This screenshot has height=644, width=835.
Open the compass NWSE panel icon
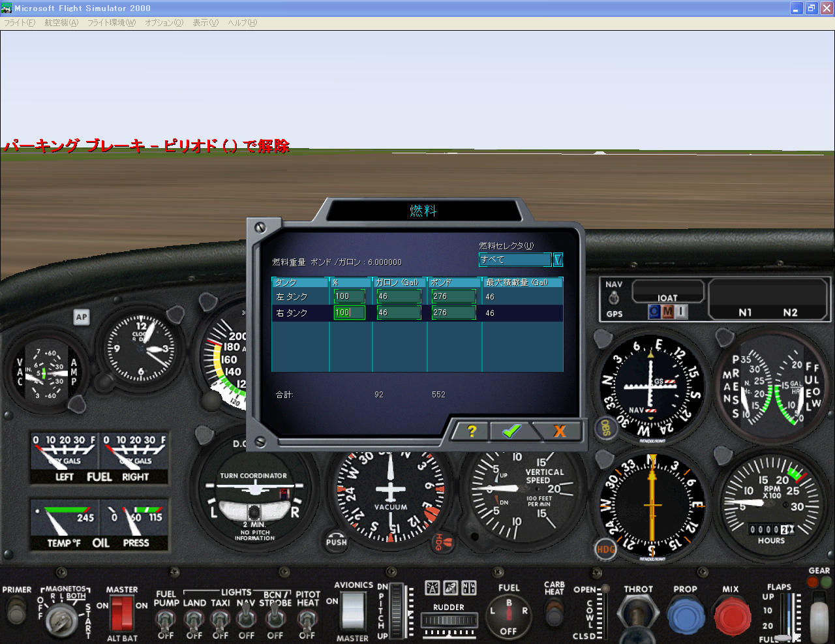click(469, 588)
